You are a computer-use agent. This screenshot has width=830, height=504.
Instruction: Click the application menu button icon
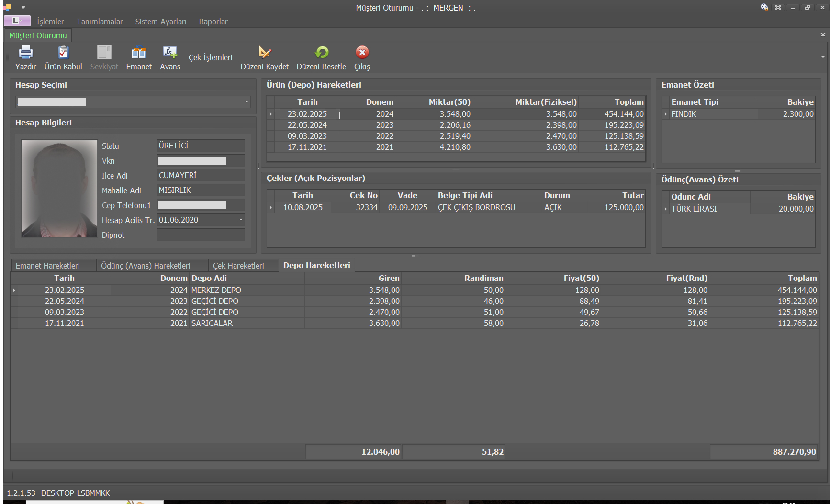coord(17,21)
